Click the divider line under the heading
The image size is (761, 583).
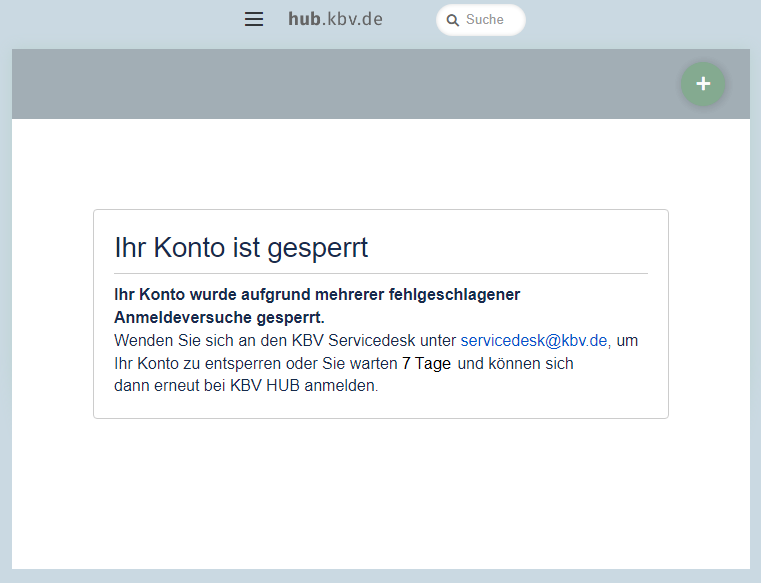(x=380, y=273)
